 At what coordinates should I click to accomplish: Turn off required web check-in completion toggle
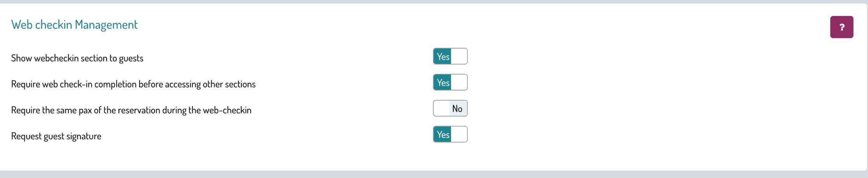pos(450,82)
